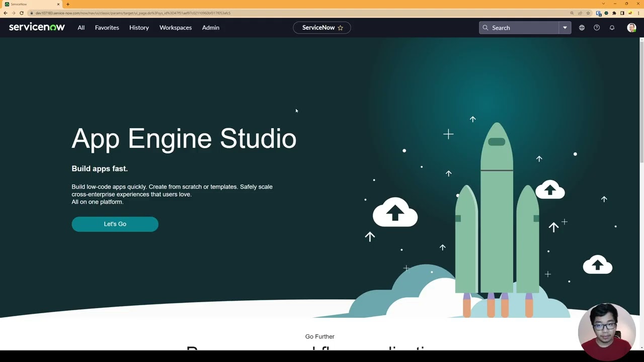The width and height of the screenshot is (644, 362).
Task: Click the browser back arrow
Action: coord(6,13)
